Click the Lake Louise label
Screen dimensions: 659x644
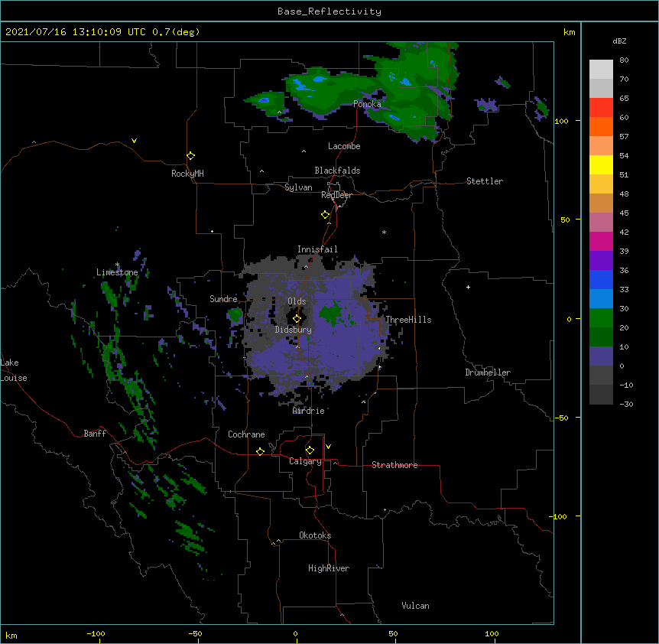(x=14, y=370)
